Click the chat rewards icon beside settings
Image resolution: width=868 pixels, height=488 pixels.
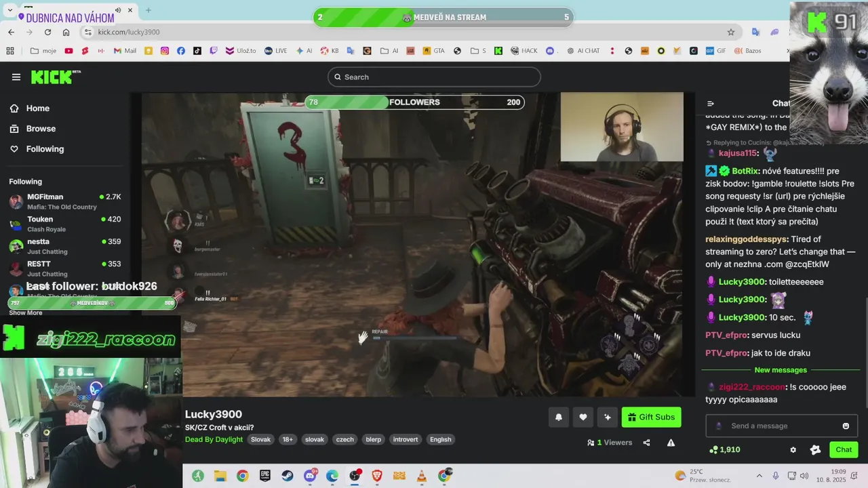point(815,449)
